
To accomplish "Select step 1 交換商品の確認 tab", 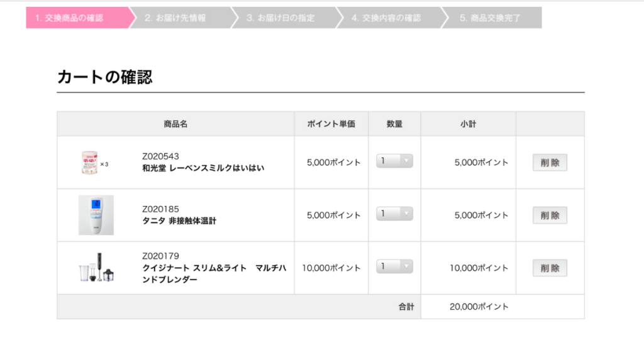I will (x=77, y=18).
